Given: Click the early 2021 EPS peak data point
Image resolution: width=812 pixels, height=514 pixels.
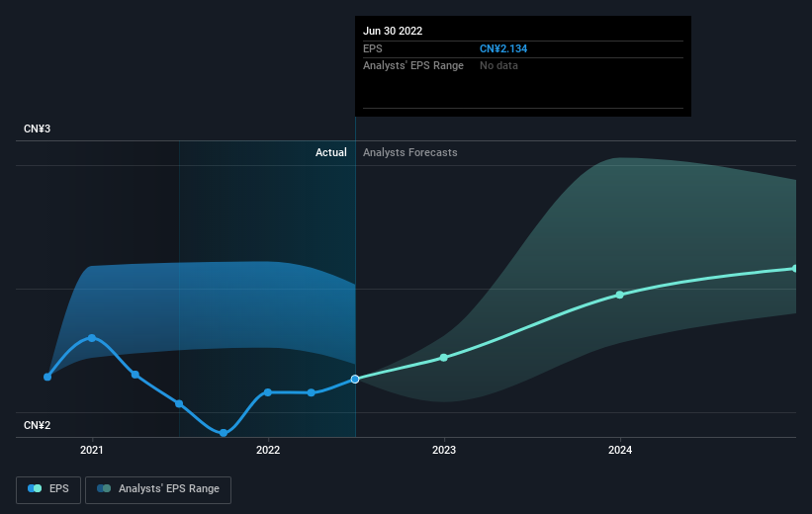Looking at the screenshot, I should [x=92, y=338].
